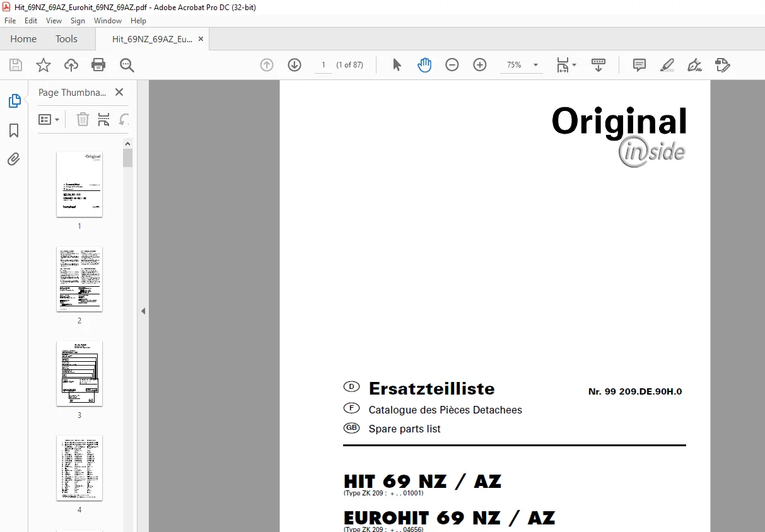Open the Find text magnifier

pyautogui.click(x=127, y=65)
